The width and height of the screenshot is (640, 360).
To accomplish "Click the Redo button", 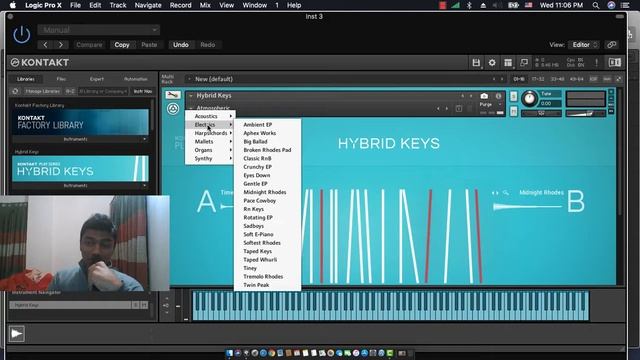I will pos(207,45).
